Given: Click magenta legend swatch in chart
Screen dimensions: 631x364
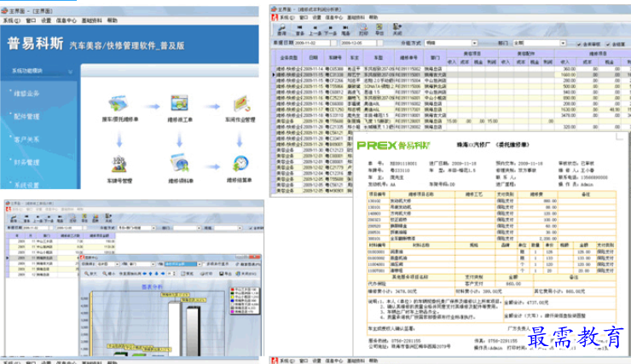Looking at the screenshot, I should (232, 312).
